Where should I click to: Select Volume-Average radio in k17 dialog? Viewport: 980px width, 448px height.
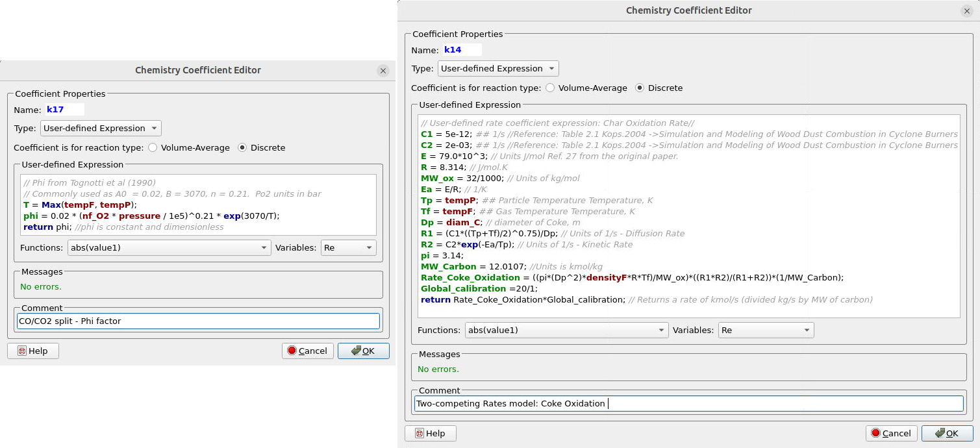[153, 147]
